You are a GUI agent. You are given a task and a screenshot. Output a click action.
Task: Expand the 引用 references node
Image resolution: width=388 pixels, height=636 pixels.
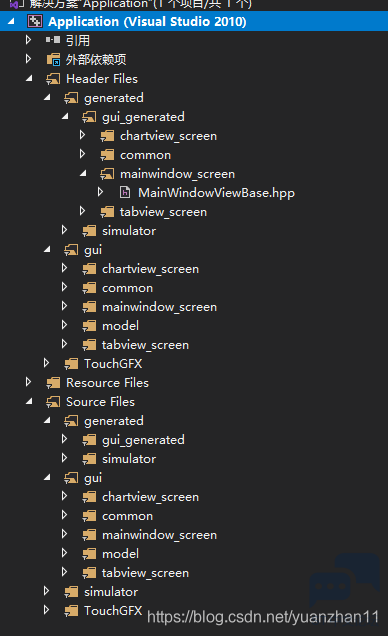[28, 40]
